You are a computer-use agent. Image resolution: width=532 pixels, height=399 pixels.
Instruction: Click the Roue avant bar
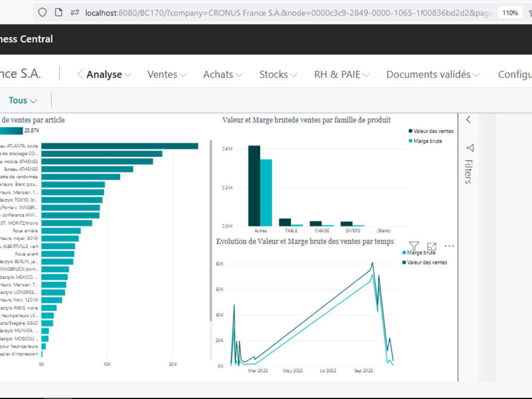tap(57, 254)
